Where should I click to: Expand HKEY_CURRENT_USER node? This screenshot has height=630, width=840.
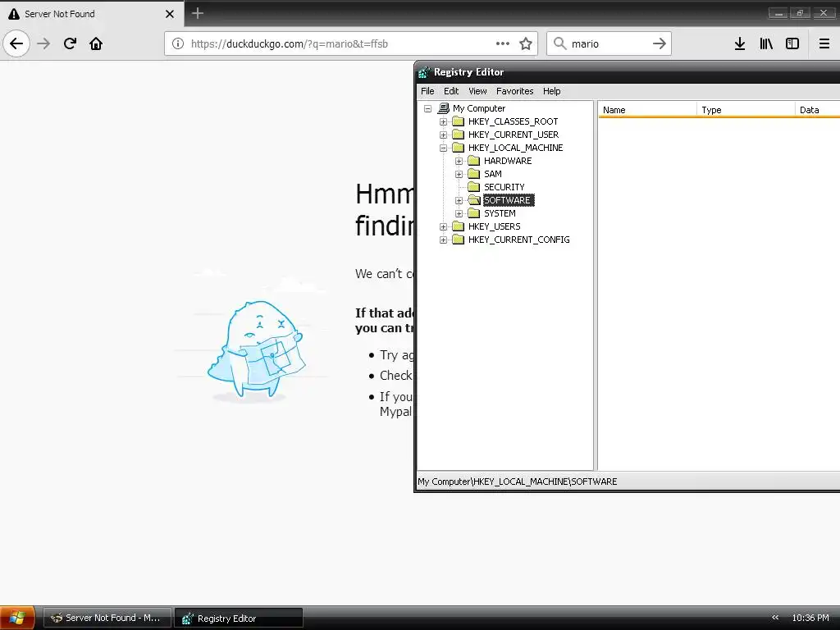tap(443, 135)
